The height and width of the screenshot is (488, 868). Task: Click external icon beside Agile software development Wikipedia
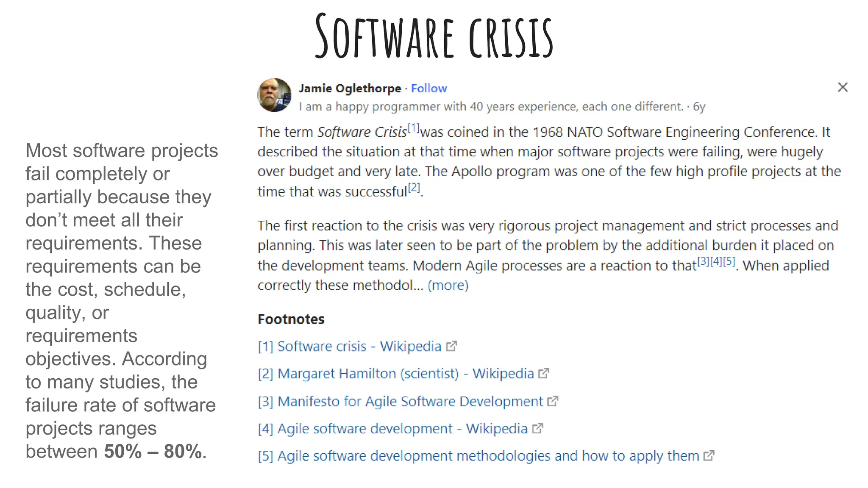click(537, 429)
